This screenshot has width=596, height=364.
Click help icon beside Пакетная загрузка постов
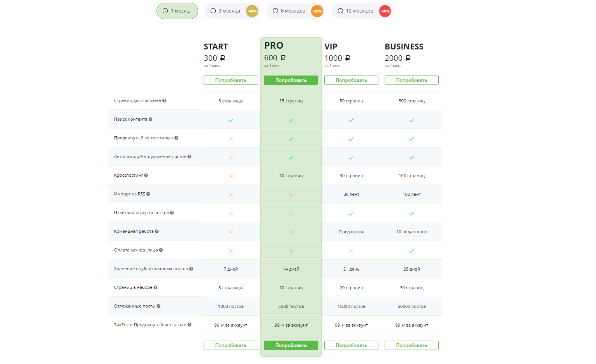pos(172,213)
